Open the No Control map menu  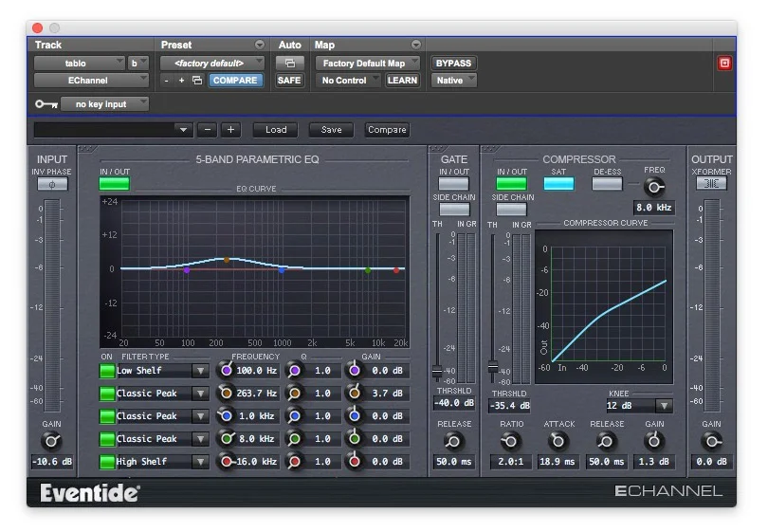[x=348, y=81]
